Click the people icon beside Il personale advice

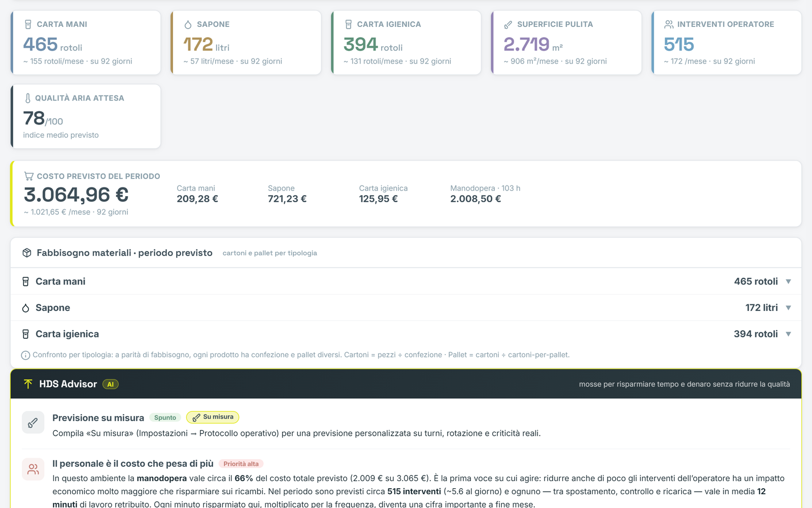coord(33,469)
